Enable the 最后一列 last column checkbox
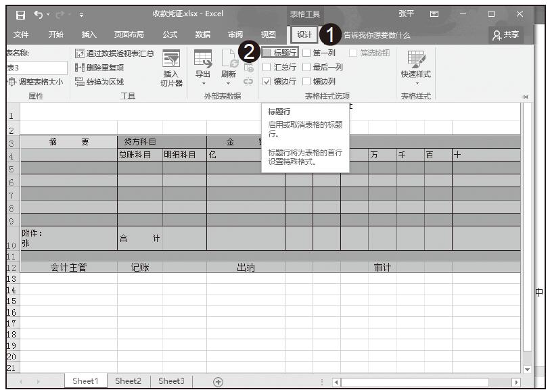The height and width of the screenshot is (392, 550). click(307, 67)
